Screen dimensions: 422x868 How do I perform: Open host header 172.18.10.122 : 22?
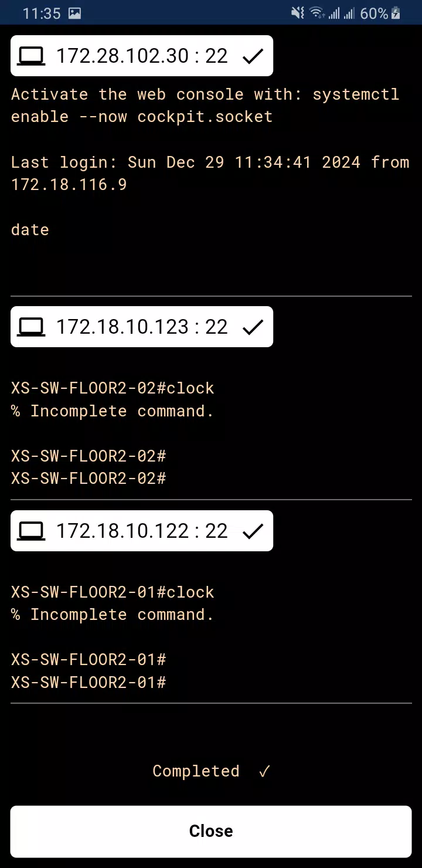pos(142,531)
